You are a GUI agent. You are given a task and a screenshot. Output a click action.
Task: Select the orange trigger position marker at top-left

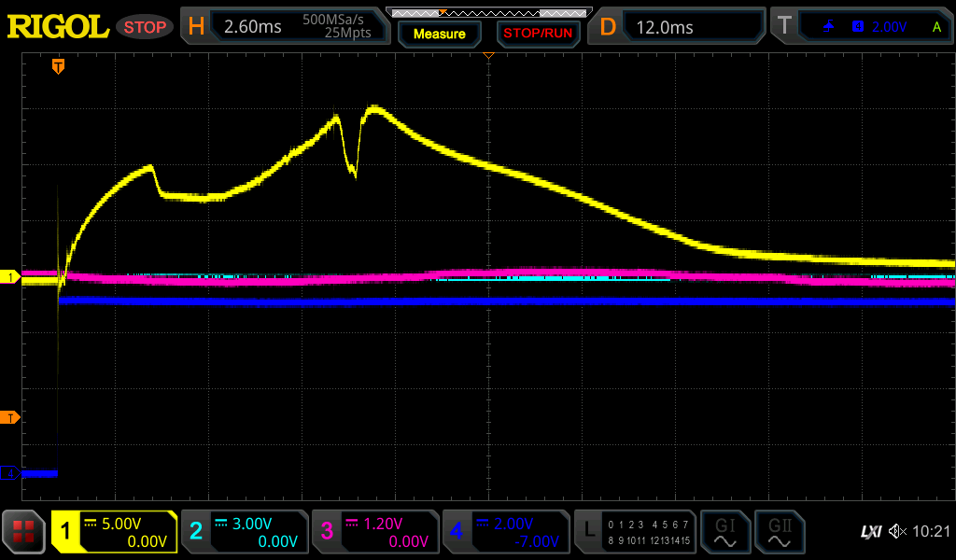pyautogui.click(x=58, y=66)
